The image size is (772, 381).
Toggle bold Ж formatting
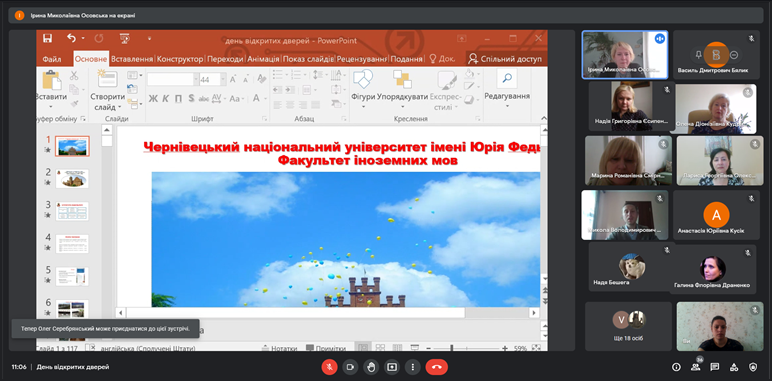pyautogui.click(x=153, y=98)
